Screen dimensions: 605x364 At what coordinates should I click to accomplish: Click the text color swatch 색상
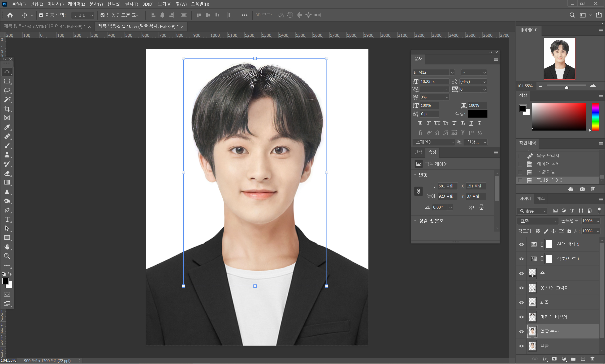[x=477, y=114]
